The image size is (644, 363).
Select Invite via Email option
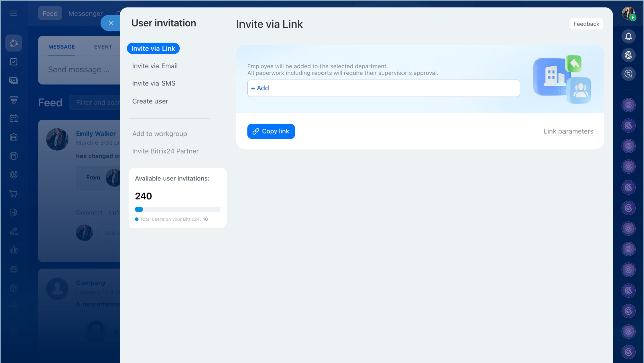coord(154,66)
